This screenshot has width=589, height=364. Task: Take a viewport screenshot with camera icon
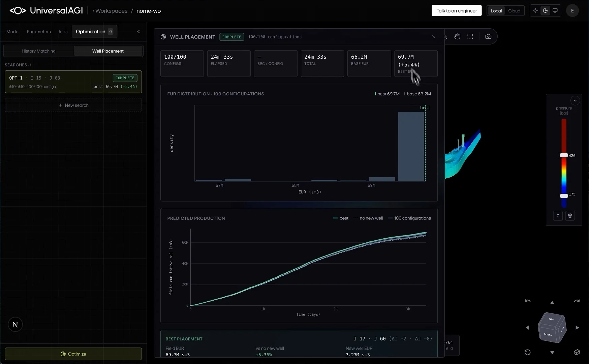coord(488,36)
